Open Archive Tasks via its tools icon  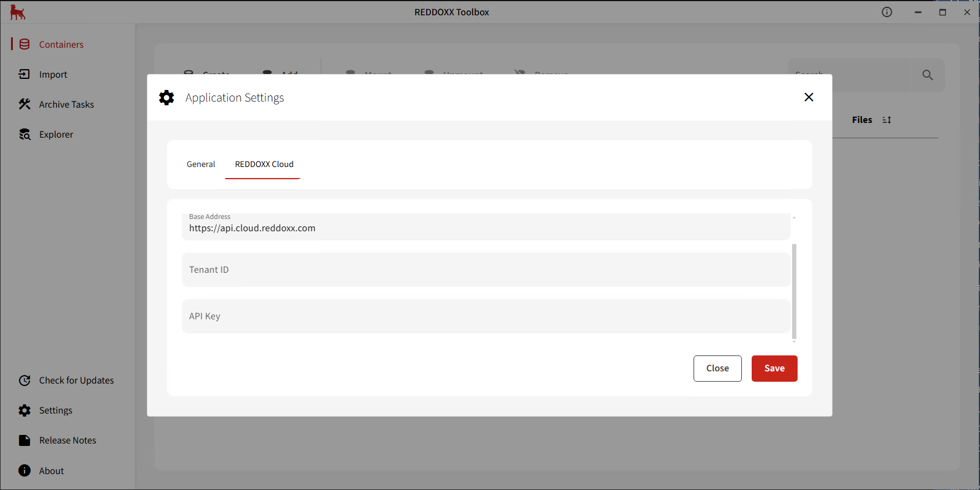pos(24,104)
